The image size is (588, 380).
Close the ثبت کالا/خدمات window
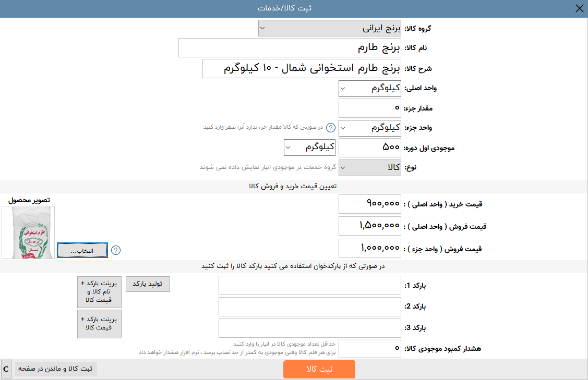[x=579, y=8]
